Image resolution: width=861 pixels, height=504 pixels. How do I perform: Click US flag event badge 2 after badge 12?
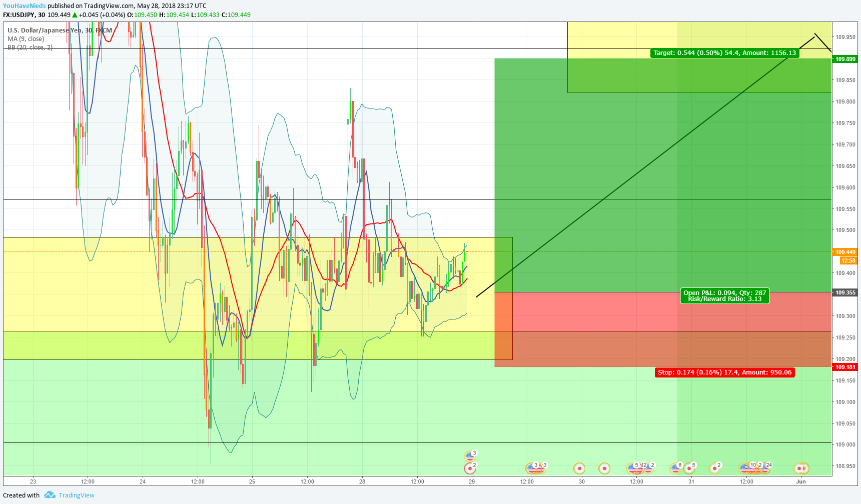pos(648,468)
